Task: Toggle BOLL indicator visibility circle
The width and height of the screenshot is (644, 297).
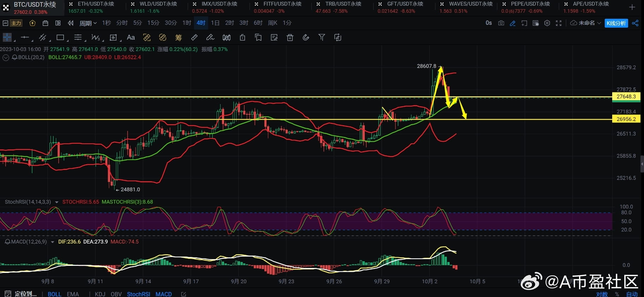Action: tap(6, 57)
